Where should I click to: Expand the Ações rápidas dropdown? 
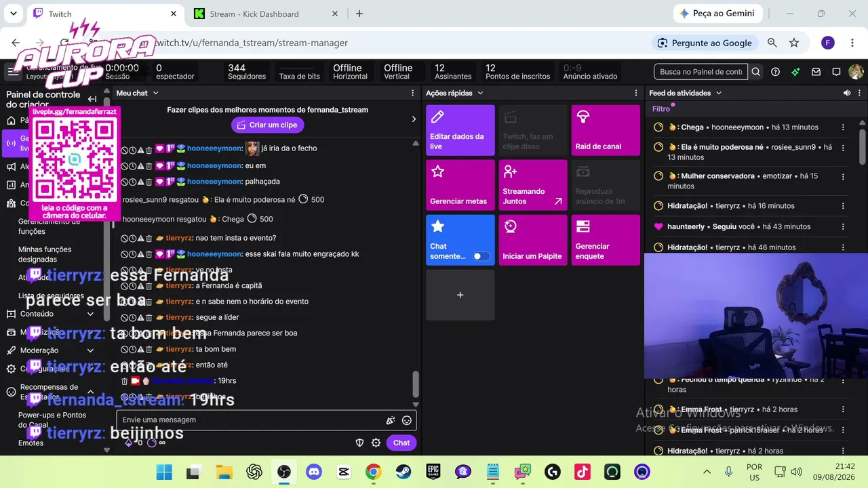(x=480, y=93)
